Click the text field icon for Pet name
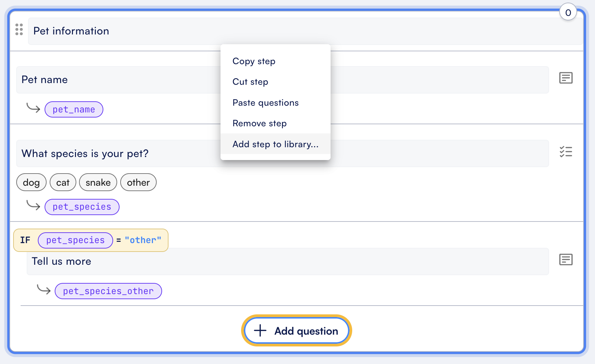 566,78
